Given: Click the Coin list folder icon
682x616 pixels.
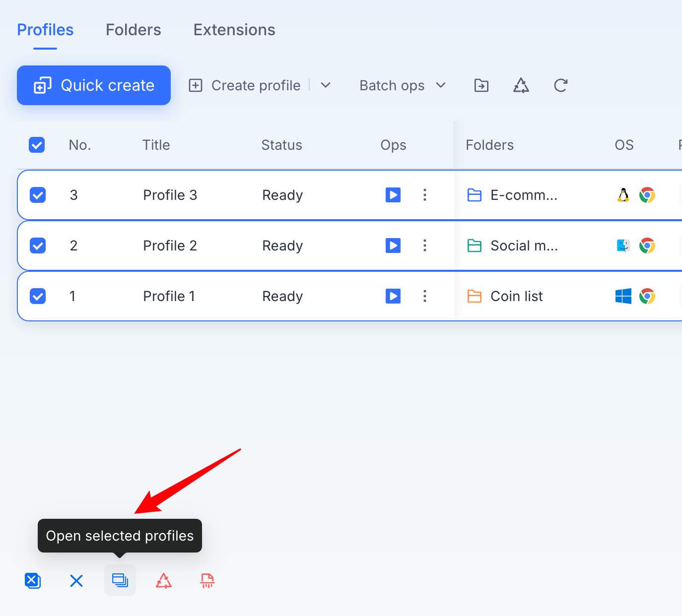Looking at the screenshot, I should (x=475, y=296).
